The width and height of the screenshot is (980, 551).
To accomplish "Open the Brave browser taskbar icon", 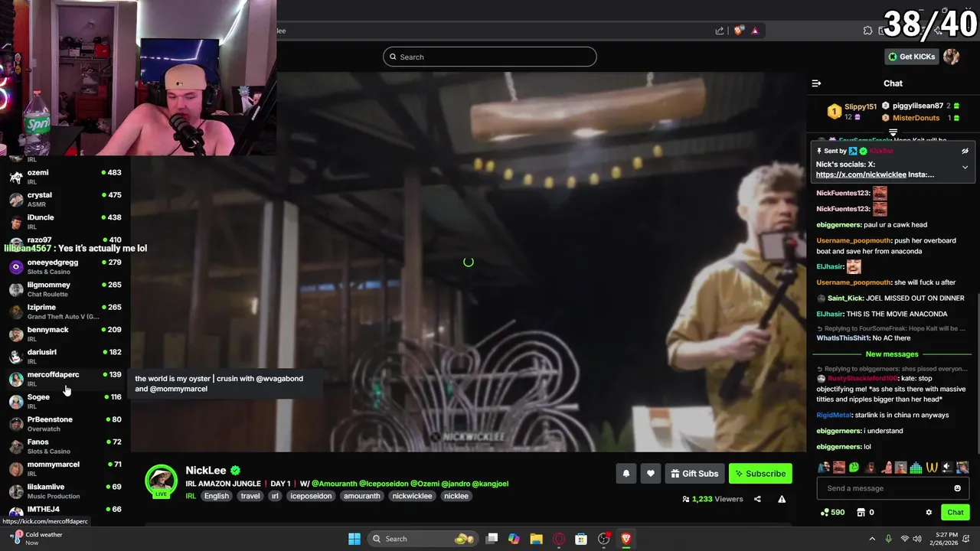I will coord(626,539).
